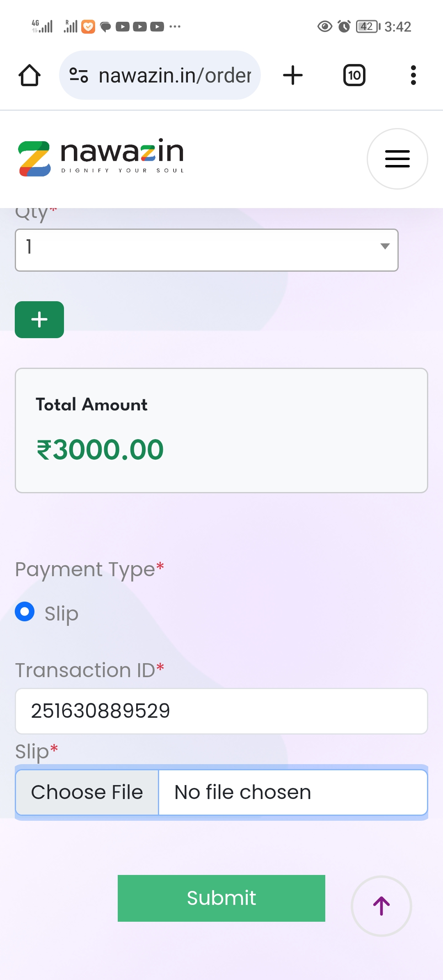The width and height of the screenshot is (443, 980).
Task: Tap the nawazin.in/order address bar
Action: (175, 76)
